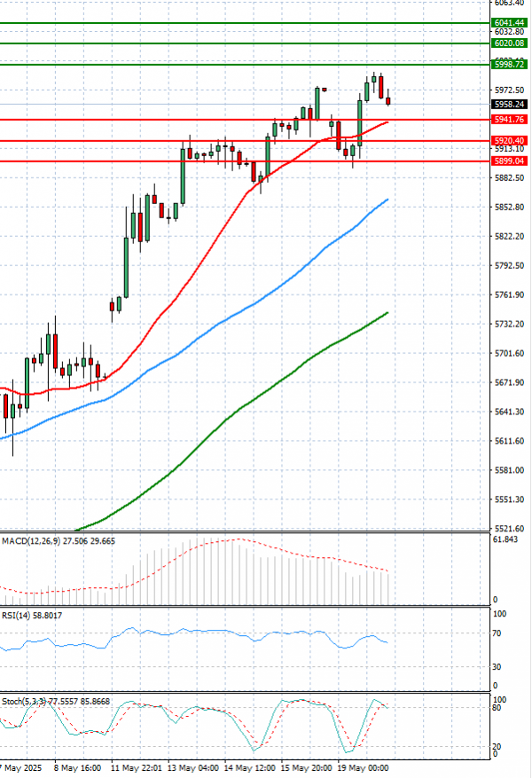Click the 5641.30 price axis value
The image size is (532, 778).
coord(509,412)
